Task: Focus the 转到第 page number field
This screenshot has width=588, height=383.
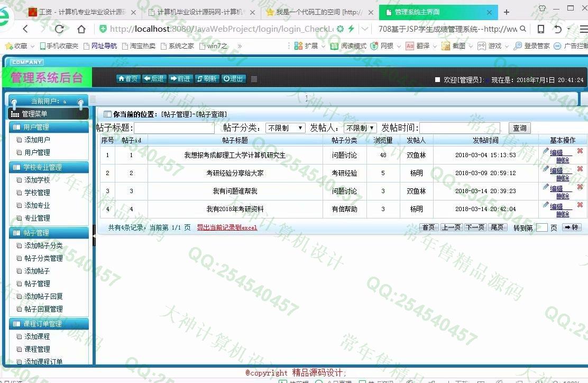Action: (x=541, y=227)
